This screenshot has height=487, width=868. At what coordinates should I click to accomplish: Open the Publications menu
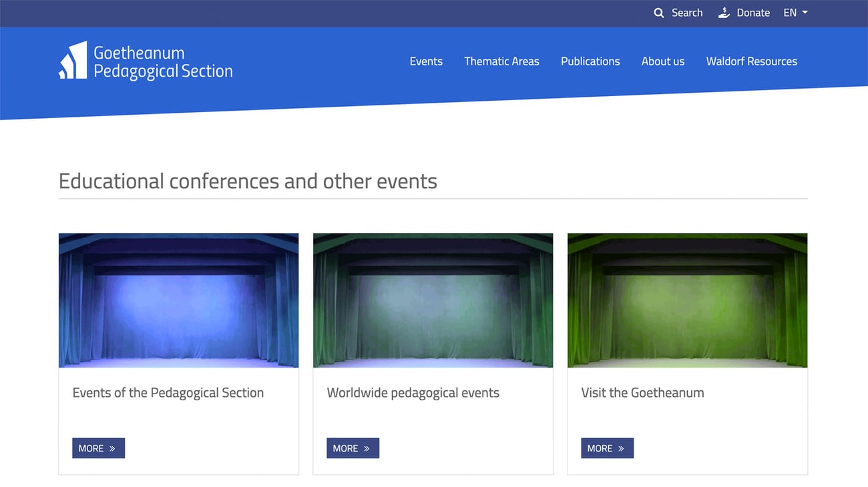(590, 61)
